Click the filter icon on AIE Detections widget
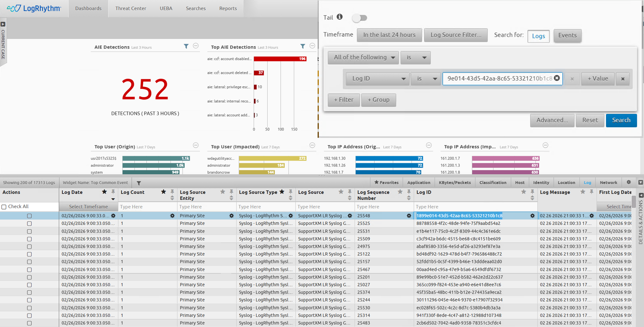 tap(186, 47)
